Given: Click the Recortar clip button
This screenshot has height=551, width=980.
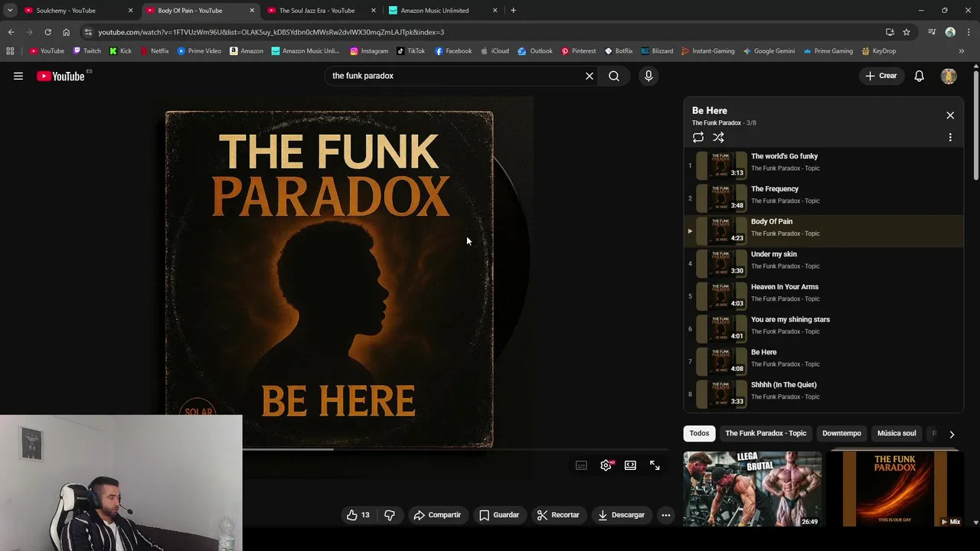Looking at the screenshot, I should 558,515.
